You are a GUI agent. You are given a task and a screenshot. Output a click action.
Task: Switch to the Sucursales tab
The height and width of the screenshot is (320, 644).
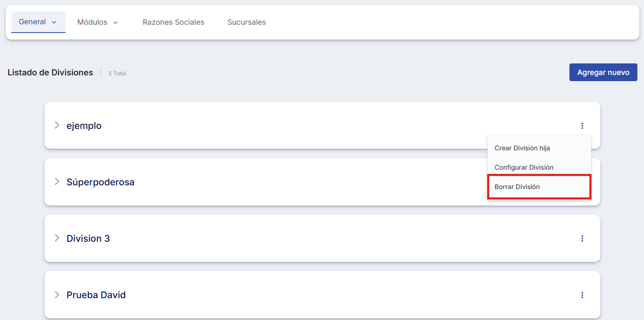click(x=246, y=22)
